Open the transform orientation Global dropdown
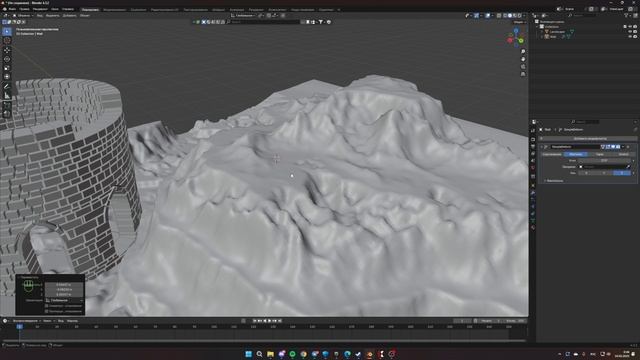 [x=244, y=16]
